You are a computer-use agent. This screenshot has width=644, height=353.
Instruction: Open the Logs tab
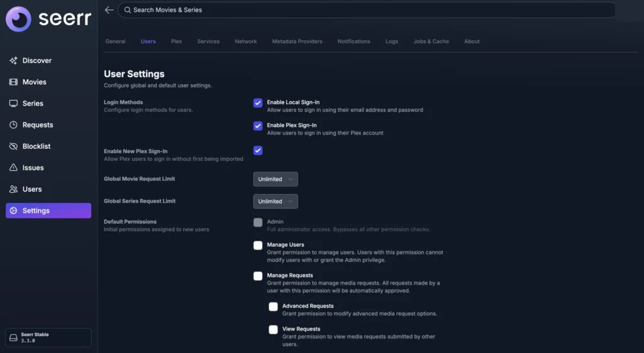[x=392, y=41]
